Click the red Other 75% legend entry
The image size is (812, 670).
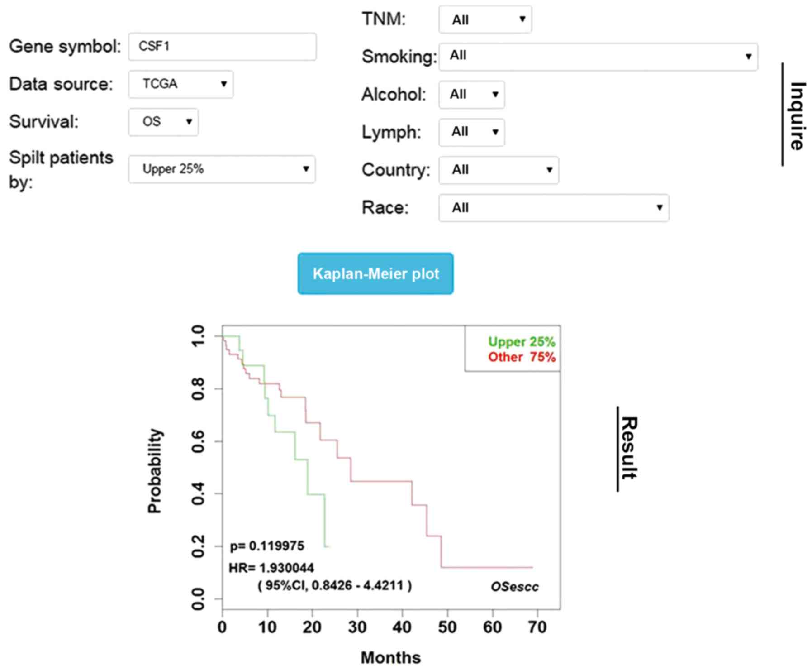[x=521, y=357]
